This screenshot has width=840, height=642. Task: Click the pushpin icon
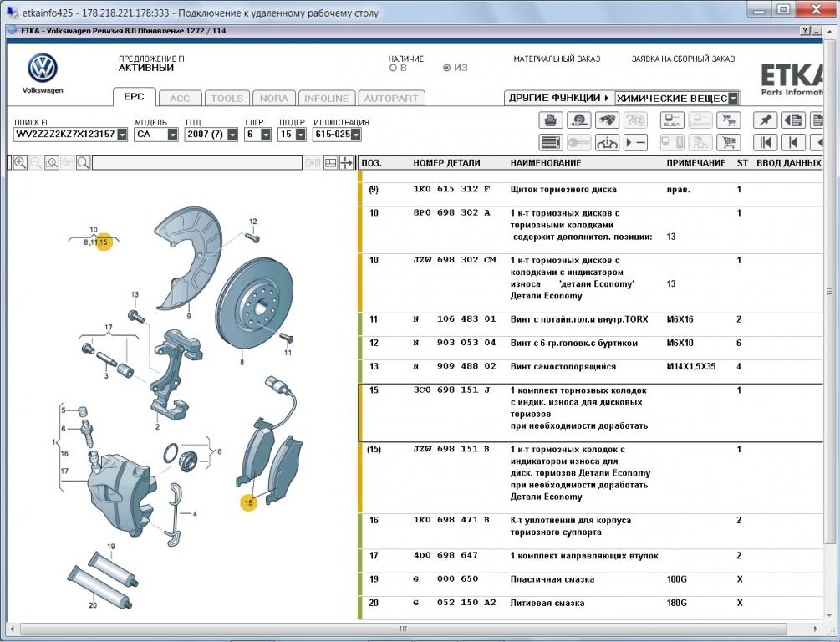[x=765, y=120]
